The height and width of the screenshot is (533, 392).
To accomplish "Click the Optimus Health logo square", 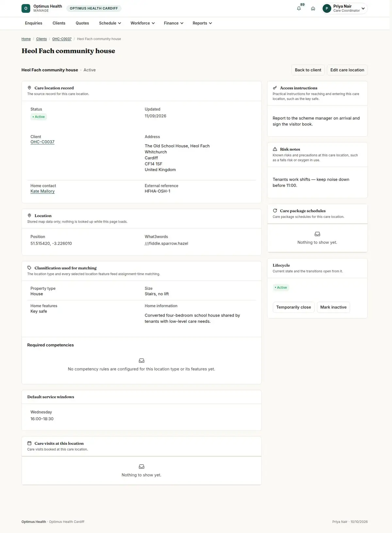I will 26,8.
